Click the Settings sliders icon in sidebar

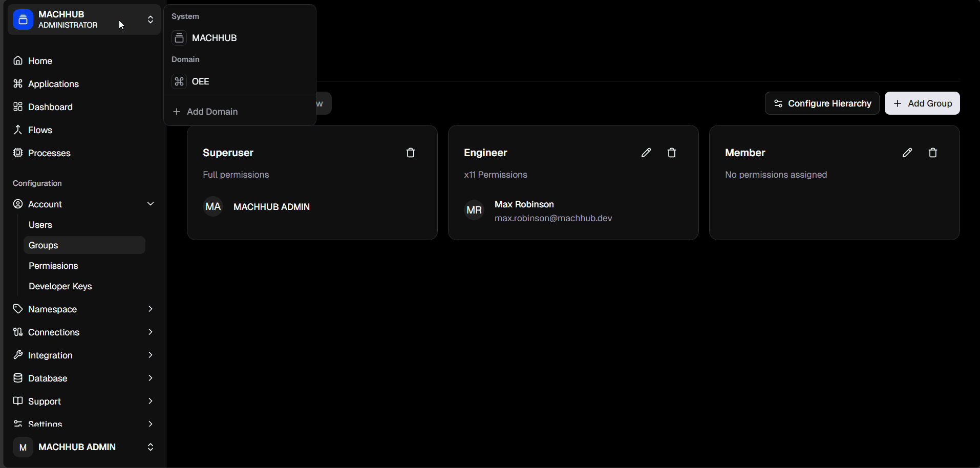click(18, 423)
